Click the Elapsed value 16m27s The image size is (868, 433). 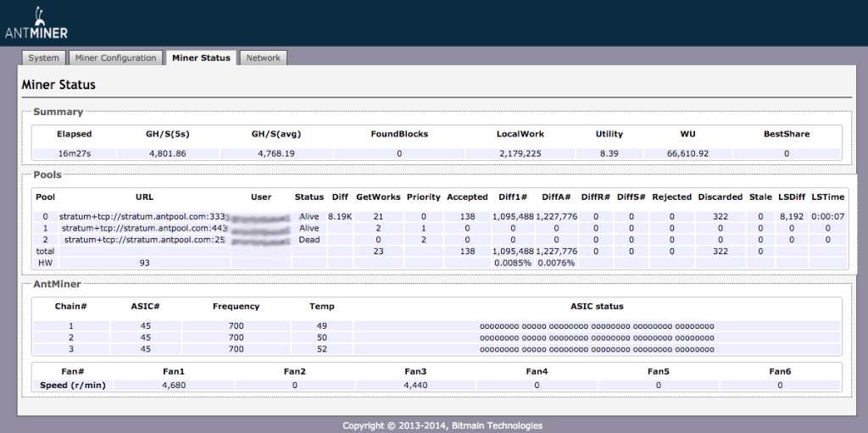75,154
